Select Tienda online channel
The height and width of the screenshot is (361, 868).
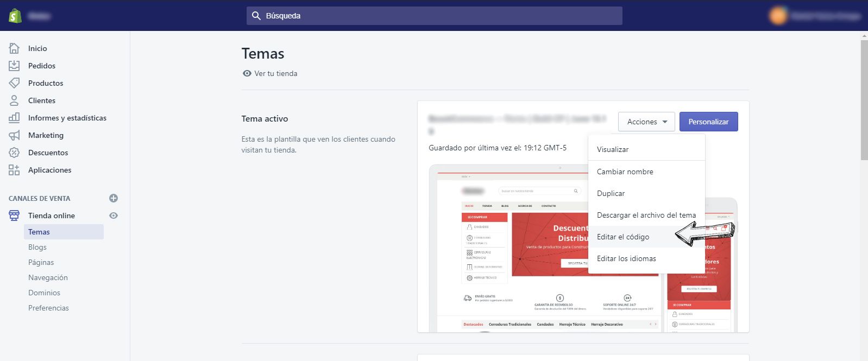pyautogui.click(x=52, y=216)
